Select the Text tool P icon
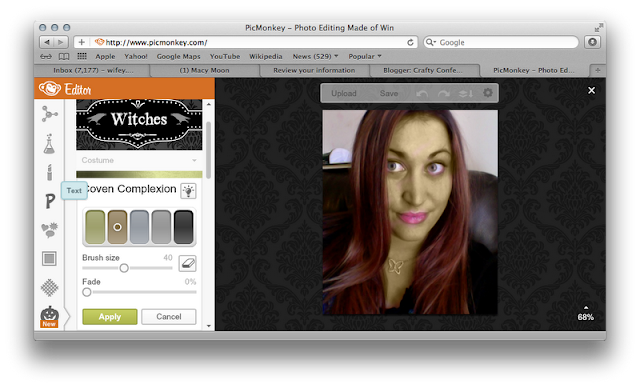Screen dimensions: 640x388 click(x=50, y=201)
